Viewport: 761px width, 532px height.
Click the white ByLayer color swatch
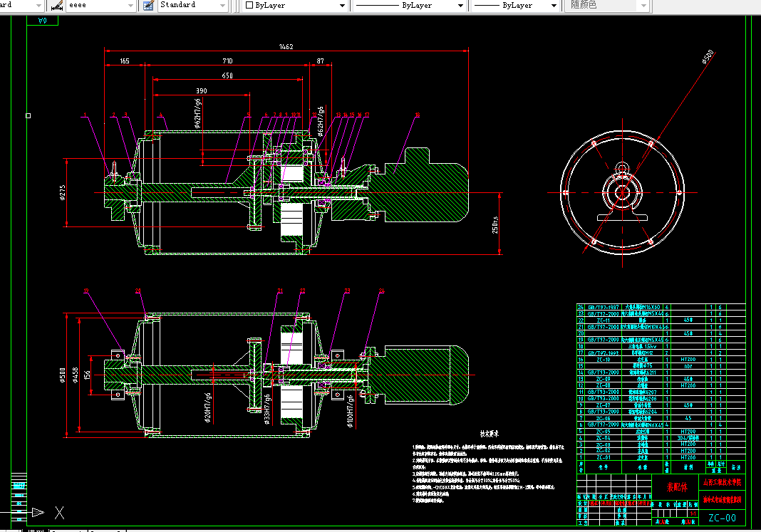(249, 6)
